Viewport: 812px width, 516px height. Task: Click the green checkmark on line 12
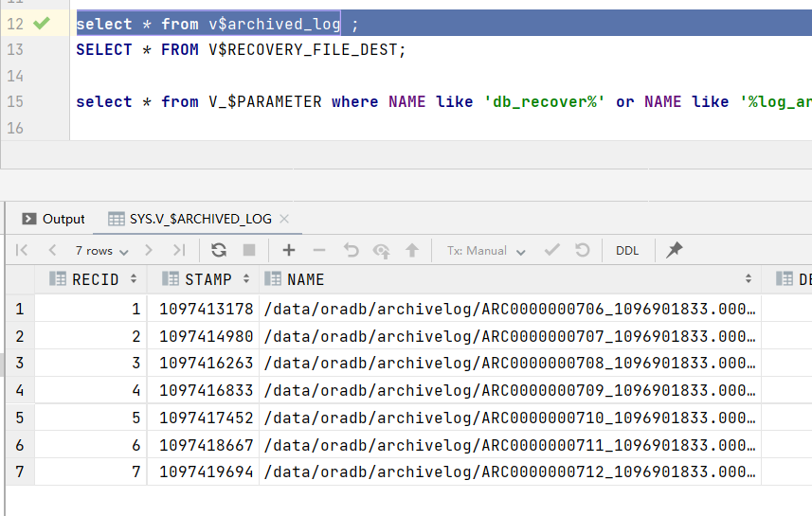42,24
